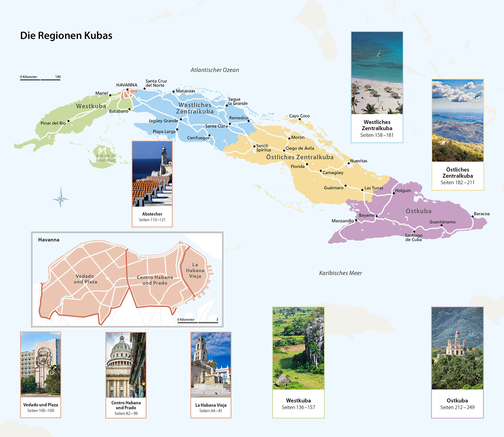Click the compass rose icon
Screen dimensions: 504x437
point(61,197)
